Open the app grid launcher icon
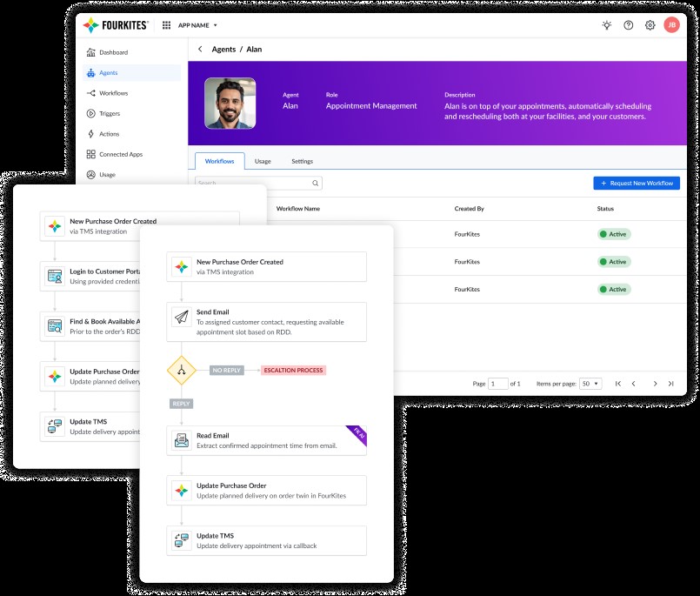Image resolution: width=700 pixels, height=596 pixels. [166, 25]
